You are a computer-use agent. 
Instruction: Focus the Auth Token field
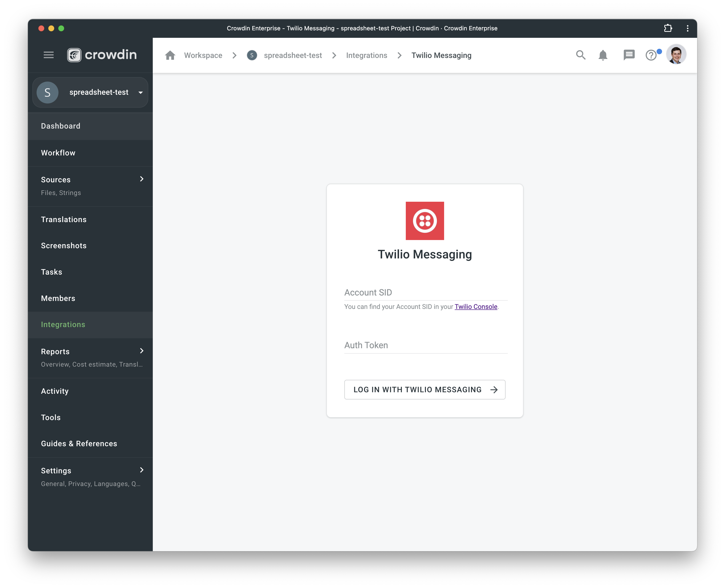[426, 345]
